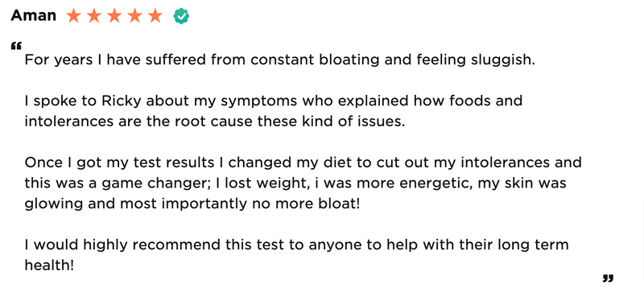Click the phrase 'Once I got my test results'
The width and height of the screenshot is (644, 300).
click(x=119, y=162)
